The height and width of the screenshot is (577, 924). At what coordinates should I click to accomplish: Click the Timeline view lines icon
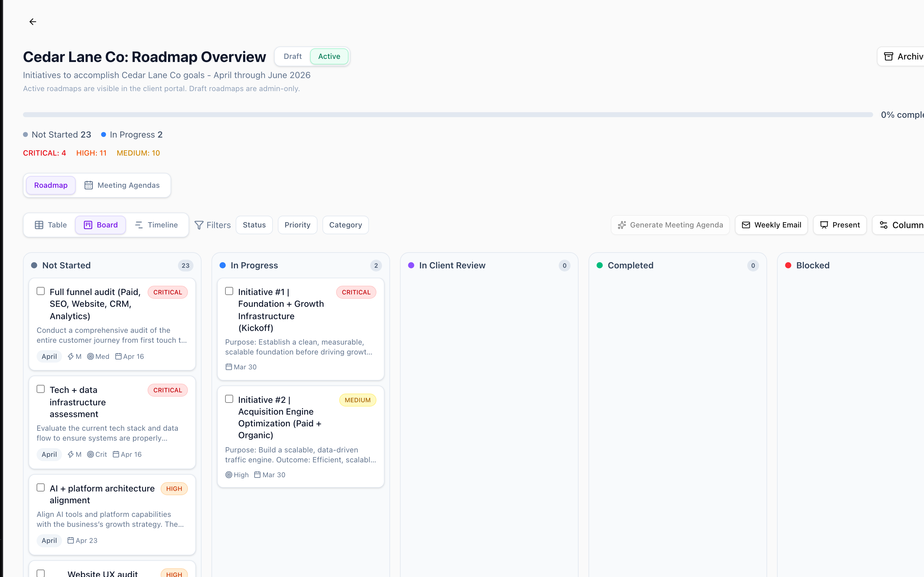(139, 225)
